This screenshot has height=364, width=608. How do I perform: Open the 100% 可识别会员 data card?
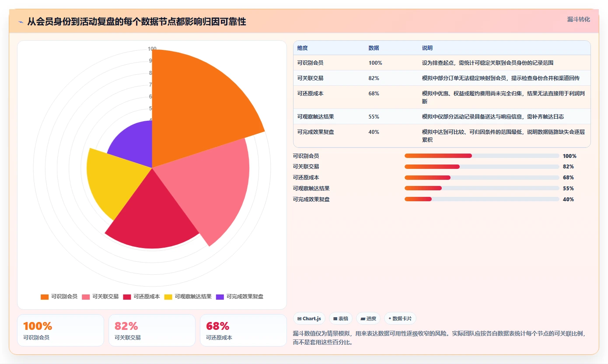coord(61,330)
